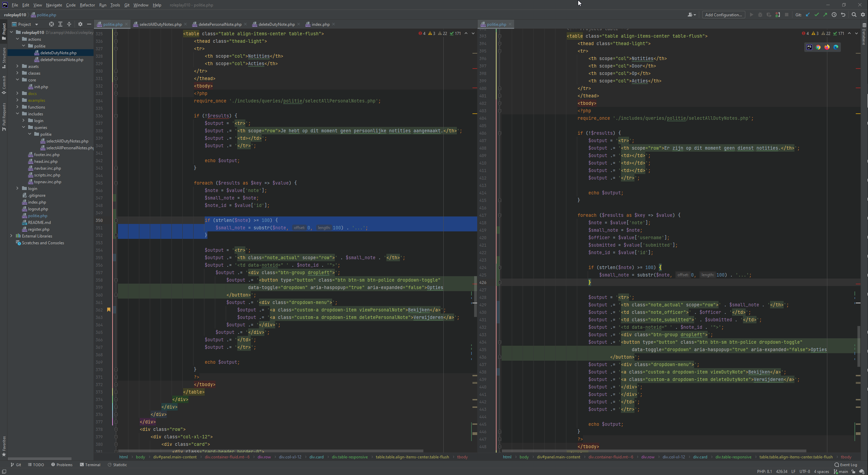Click the Search Everywhere magnifier icon

pos(854,15)
